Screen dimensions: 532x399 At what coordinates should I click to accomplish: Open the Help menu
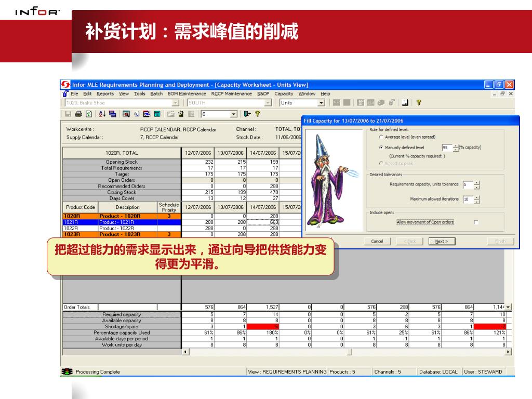[x=325, y=94]
